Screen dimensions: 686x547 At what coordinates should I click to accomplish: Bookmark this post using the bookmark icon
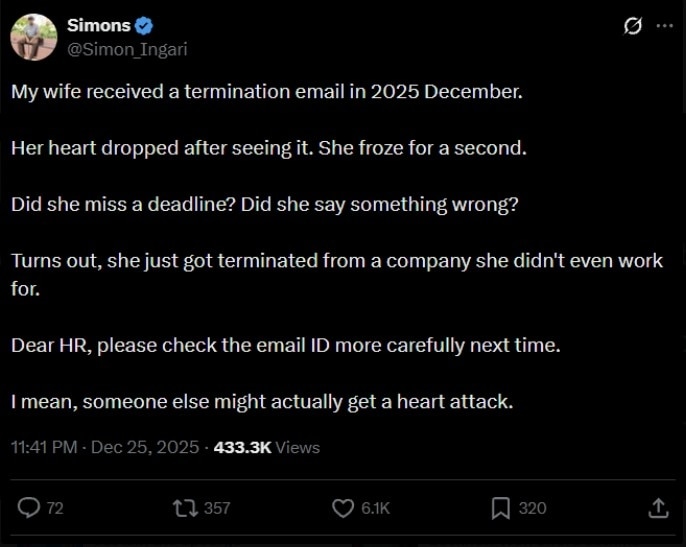click(x=501, y=508)
